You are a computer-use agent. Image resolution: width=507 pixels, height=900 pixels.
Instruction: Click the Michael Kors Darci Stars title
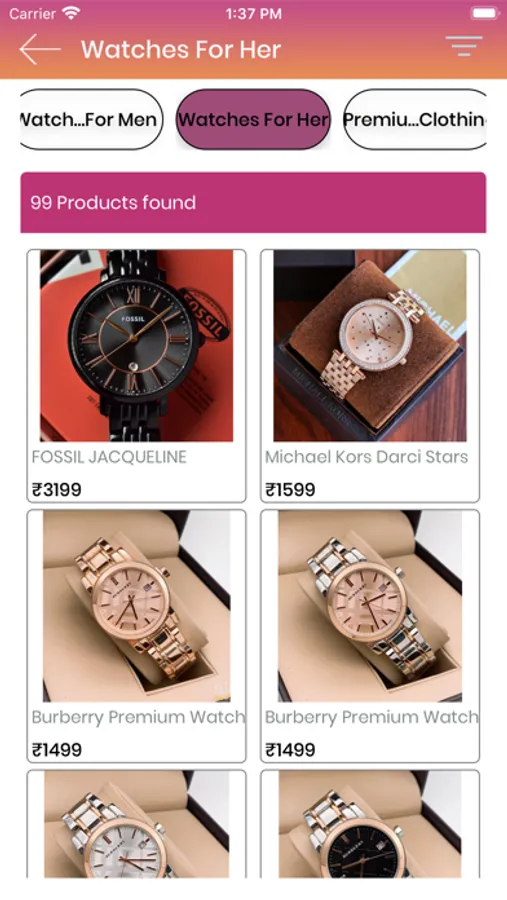click(x=366, y=457)
